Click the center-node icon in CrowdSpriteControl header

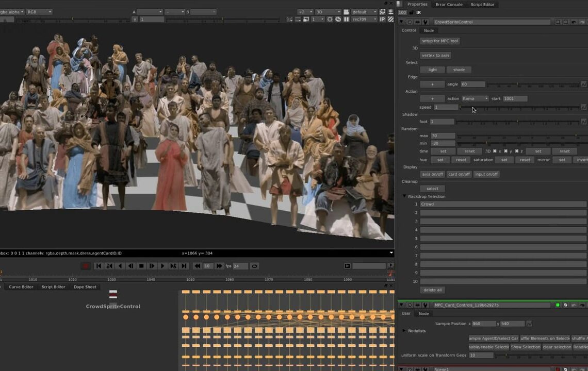coord(565,22)
